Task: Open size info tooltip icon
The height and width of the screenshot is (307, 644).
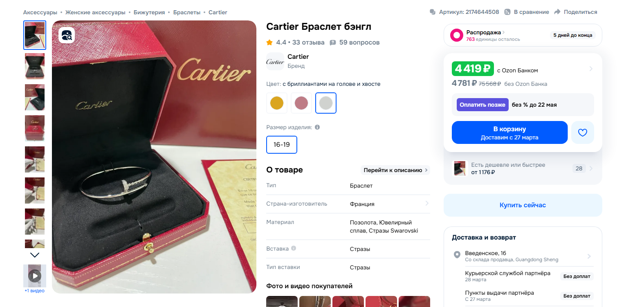Action: pos(317,127)
